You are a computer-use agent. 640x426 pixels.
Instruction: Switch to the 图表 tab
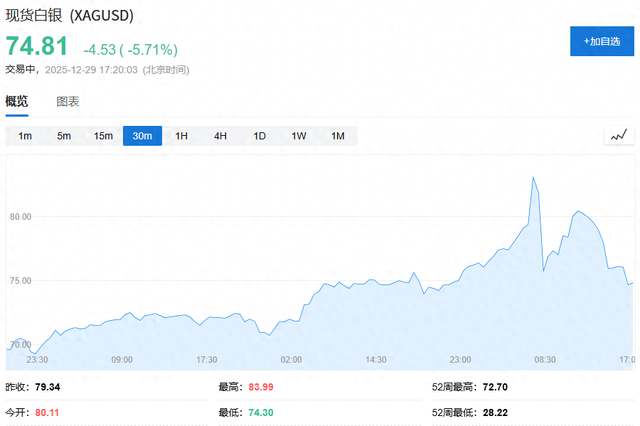pos(68,102)
